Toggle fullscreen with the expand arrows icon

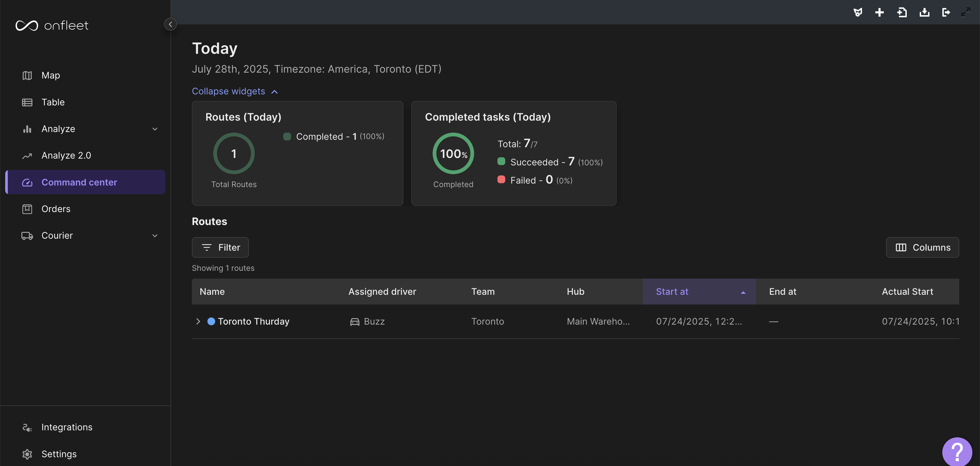966,13
